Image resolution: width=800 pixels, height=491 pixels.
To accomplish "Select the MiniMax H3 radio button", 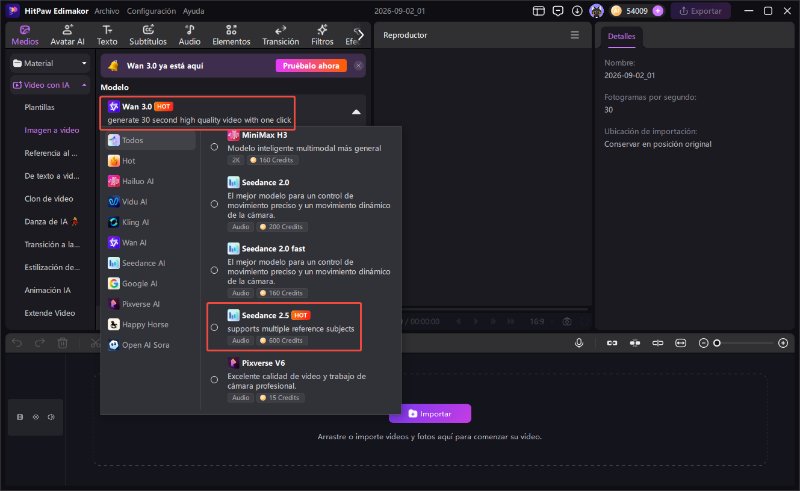I will pos(214,147).
